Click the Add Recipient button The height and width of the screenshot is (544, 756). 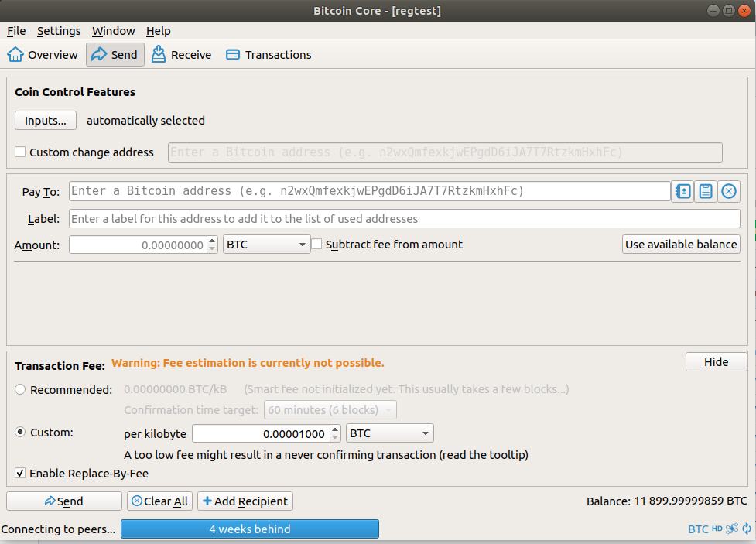pos(245,501)
